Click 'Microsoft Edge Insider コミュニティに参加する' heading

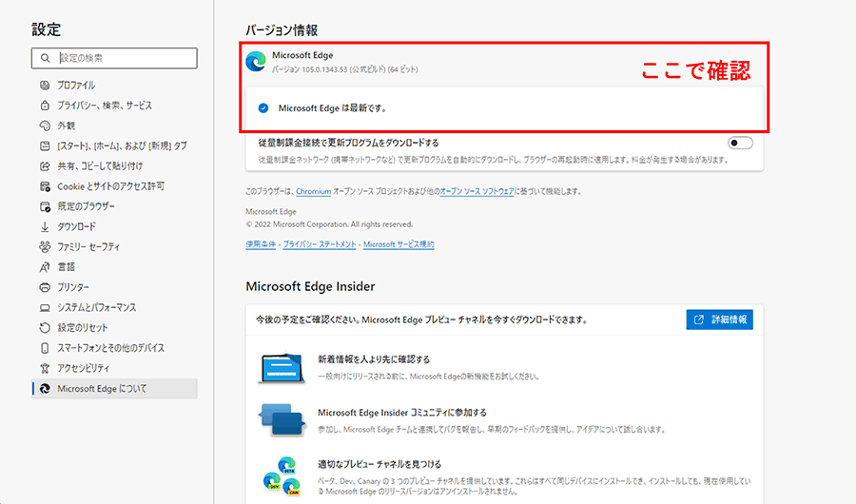click(402, 413)
